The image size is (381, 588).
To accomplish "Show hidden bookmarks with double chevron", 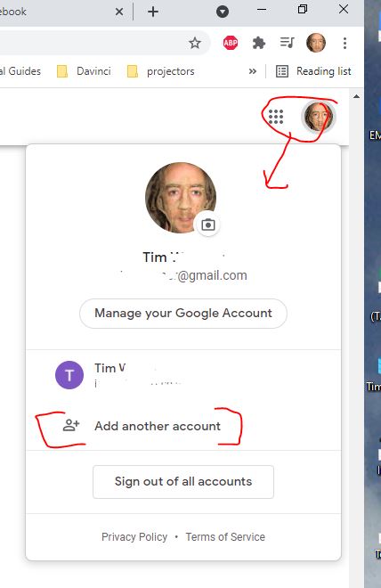I will coord(253,71).
